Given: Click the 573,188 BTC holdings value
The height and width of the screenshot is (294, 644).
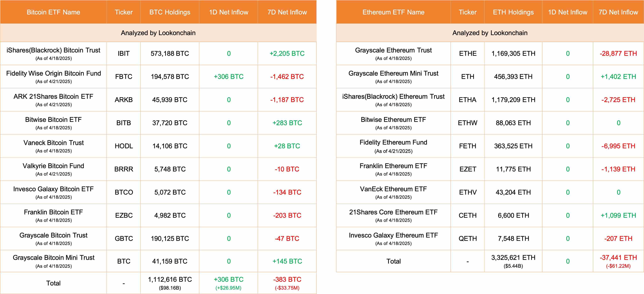Looking at the screenshot, I should (x=170, y=53).
